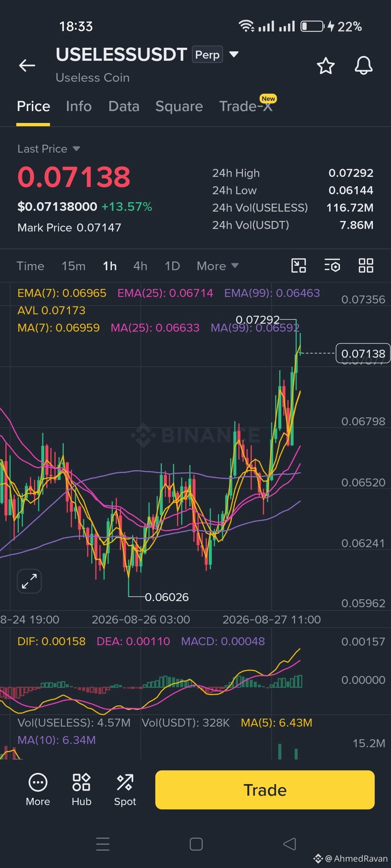Viewport: 391px width, 868px height.
Task: Tap Android back triangle button
Action: [x=289, y=844]
